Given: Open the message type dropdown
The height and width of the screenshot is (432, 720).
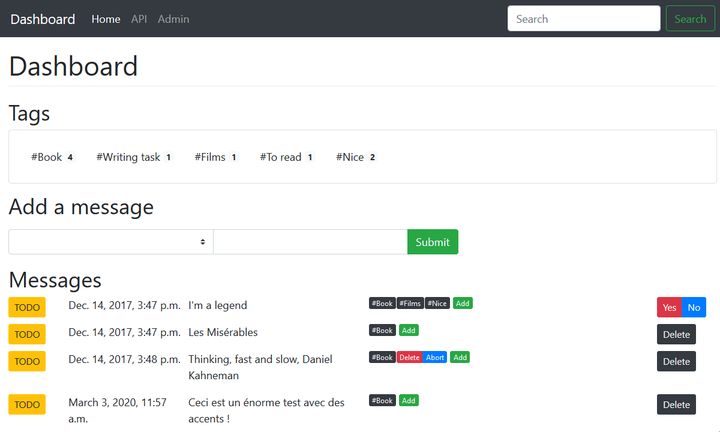Looking at the screenshot, I should pyautogui.click(x=111, y=241).
